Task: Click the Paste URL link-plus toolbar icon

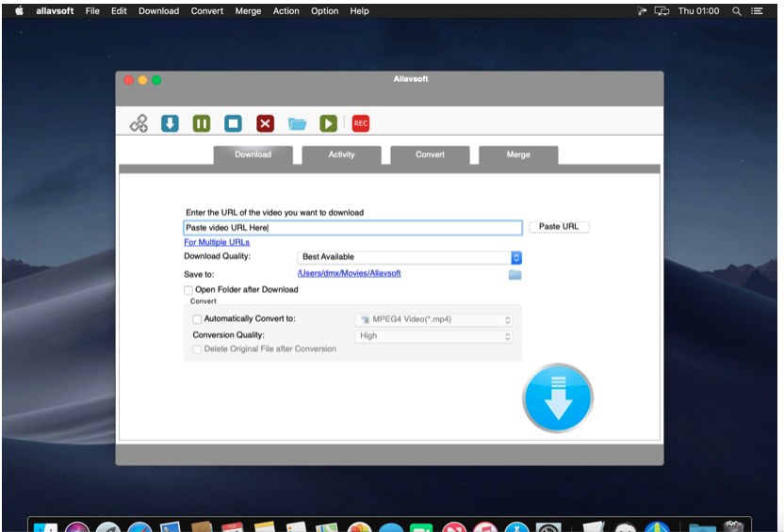Action: (139, 123)
